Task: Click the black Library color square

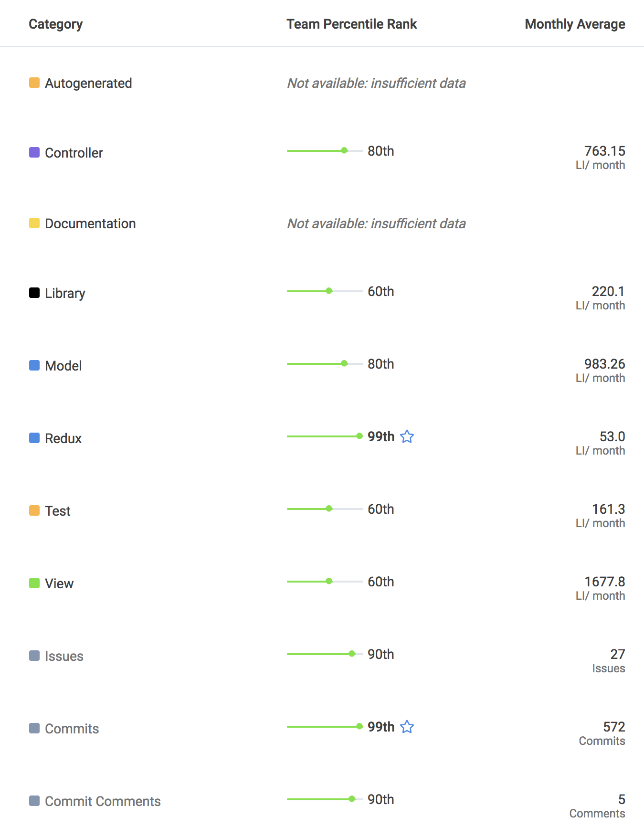Action: pyautogui.click(x=34, y=293)
